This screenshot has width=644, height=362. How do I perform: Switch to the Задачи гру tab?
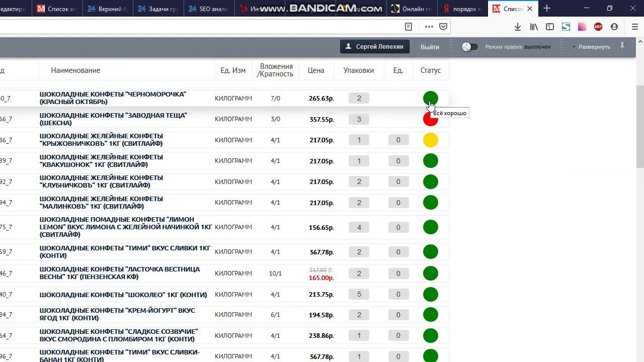157,9
